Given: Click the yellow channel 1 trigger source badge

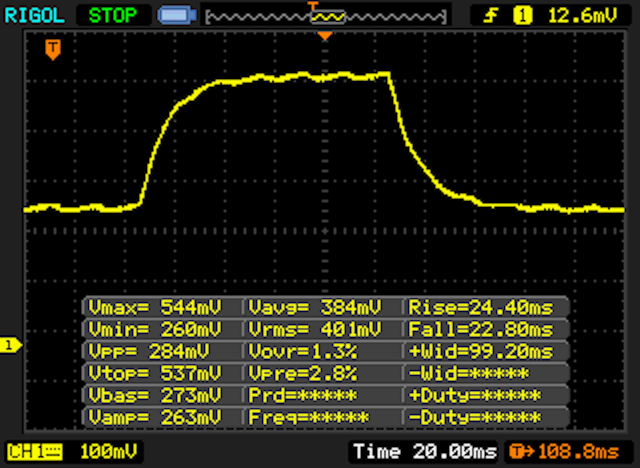Looking at the screenshot, I should 522,16.
